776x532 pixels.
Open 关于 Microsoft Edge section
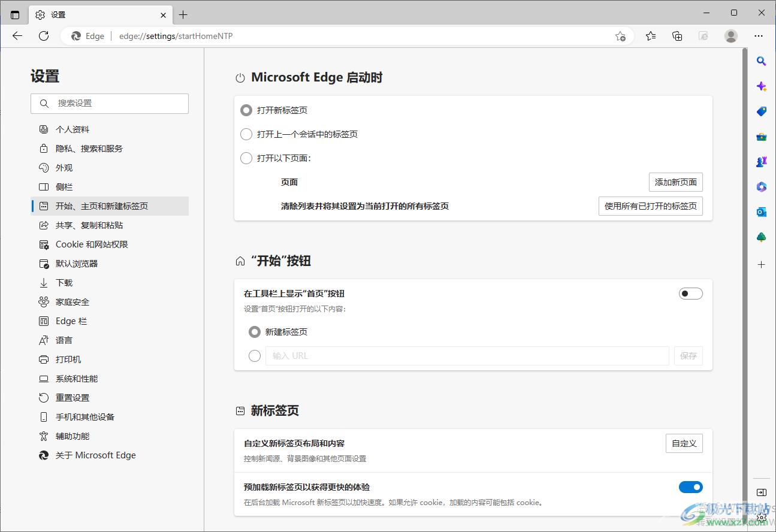coord(110,455)
